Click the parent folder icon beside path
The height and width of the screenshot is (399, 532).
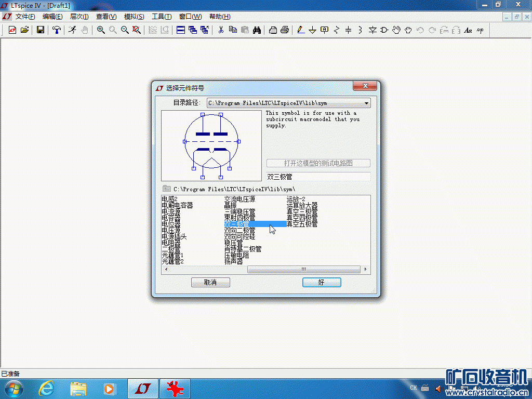point(166,189)
